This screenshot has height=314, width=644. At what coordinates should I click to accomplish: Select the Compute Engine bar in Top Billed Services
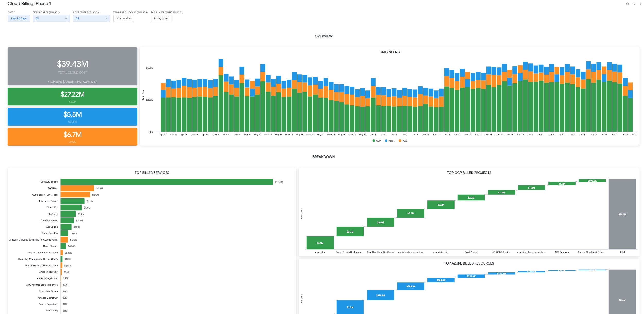click(x=167, y=182)
